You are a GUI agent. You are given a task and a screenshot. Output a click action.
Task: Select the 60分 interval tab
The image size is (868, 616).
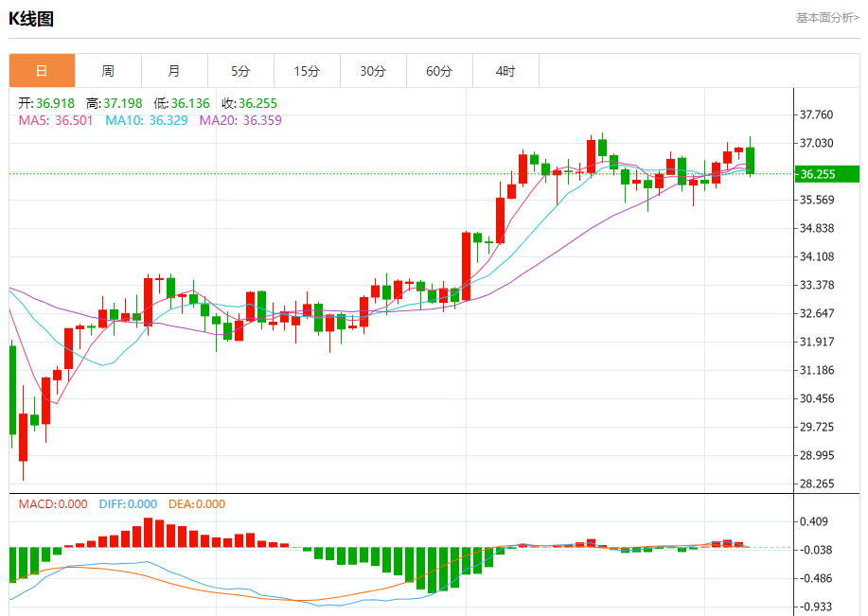point(439,71)
